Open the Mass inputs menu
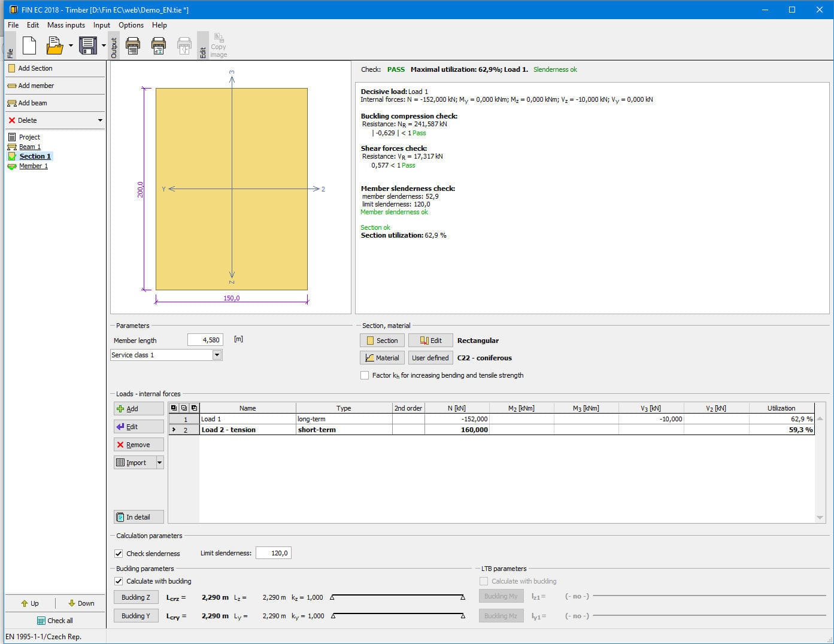The width and height of the screenshot is (834, 644). pyautogui.click(x=66, y=25)
